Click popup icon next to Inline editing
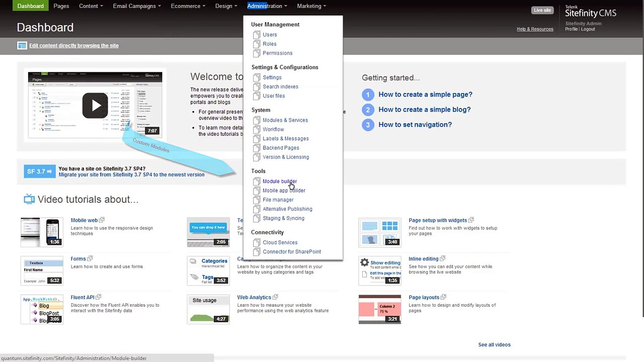This screenshot has width=644, height=362. click(443, 258)
